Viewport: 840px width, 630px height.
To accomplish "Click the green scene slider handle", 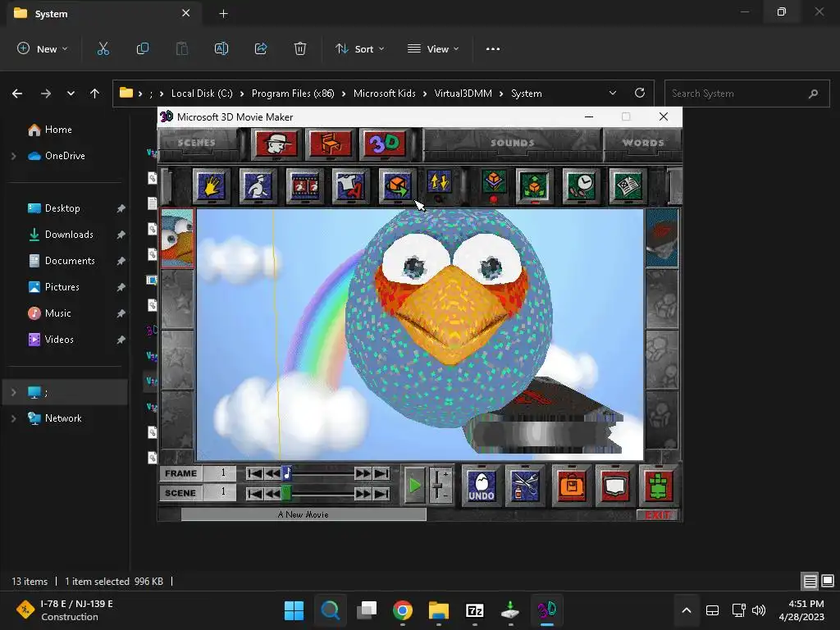I will tap(286, 493).
